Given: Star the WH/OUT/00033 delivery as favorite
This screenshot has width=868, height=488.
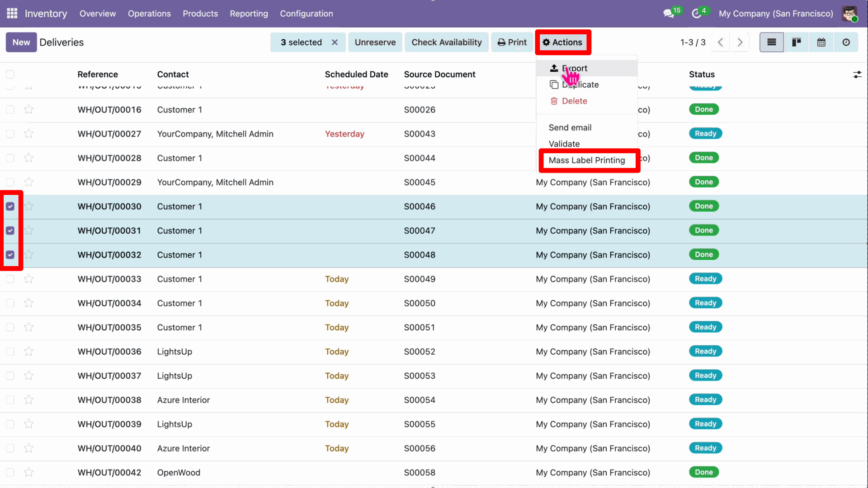Looking at the screenshot, I should pyautogui.click(x=29, y=279).
